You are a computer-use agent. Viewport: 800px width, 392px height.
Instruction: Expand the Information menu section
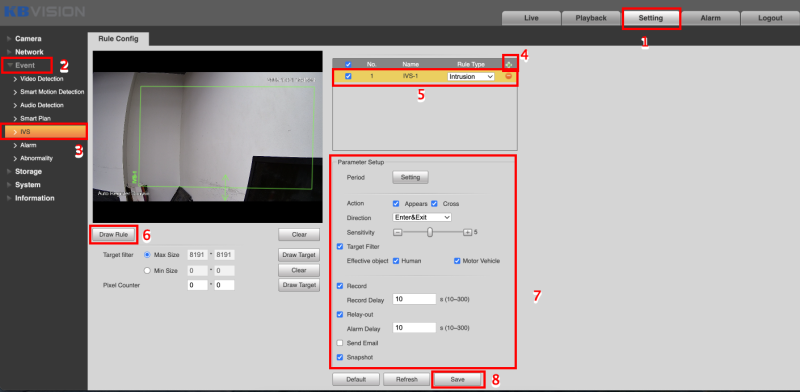point(34,198)
